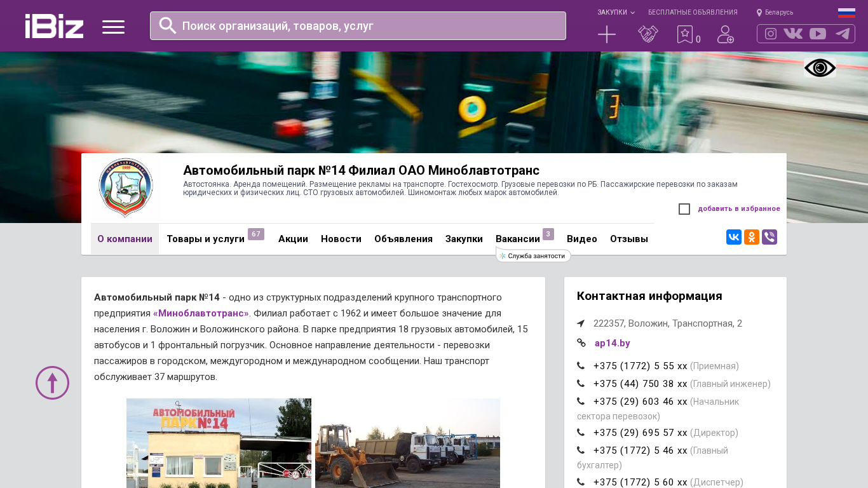
Task: Click 'Бесплатные объявления' link
Action: coord(693,13)
